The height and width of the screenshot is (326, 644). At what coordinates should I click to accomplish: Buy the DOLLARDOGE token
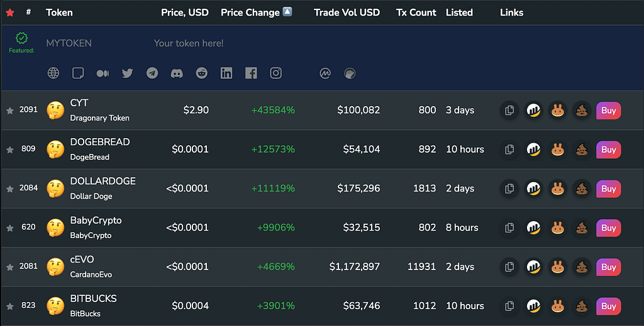(x=609, y=188)
